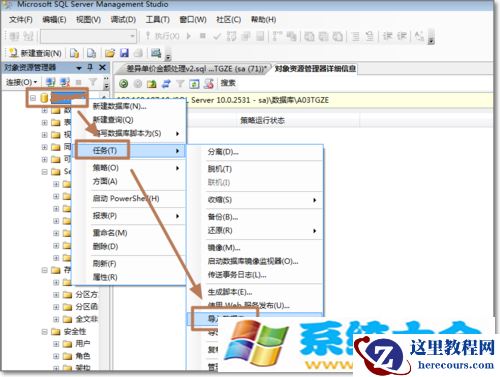Click the folder icon of the 角色 node

point(67,356)
